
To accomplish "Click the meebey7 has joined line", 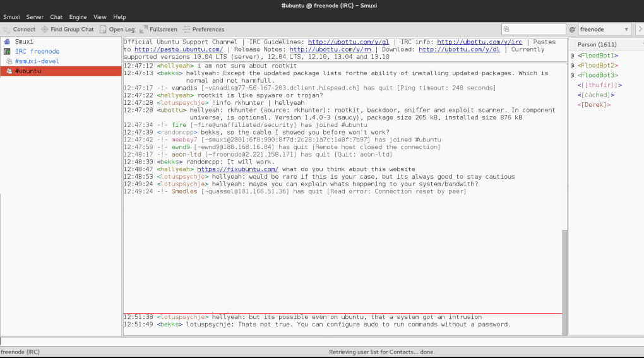I will pyautogui.click(x=282, y=140).
